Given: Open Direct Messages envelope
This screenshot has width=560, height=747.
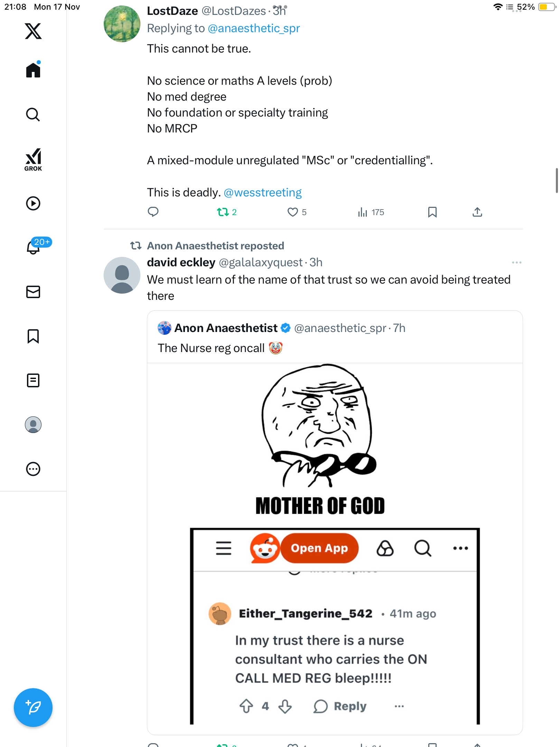Looking at the screenshot, I should tap(33, 292).
